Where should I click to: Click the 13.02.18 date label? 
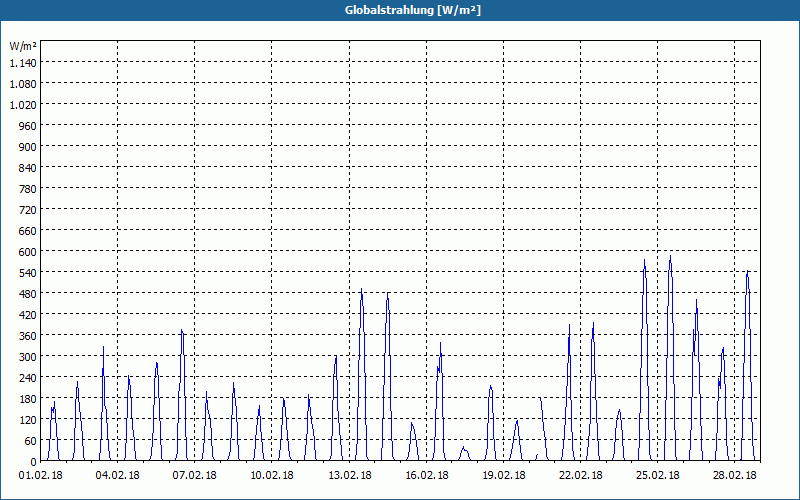tap(349, 475)
